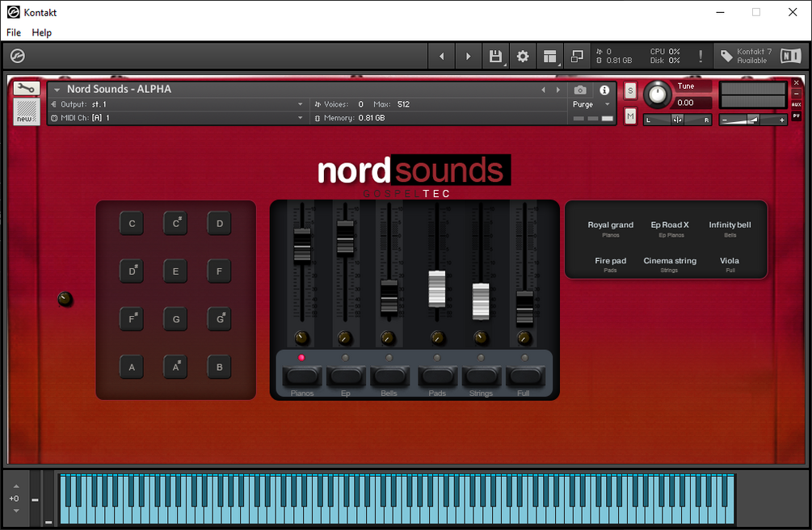Image resolution: width=812 pixels, height=530 pixels.
Task: Toggle the Bells layer button
Action: point(389,376)
